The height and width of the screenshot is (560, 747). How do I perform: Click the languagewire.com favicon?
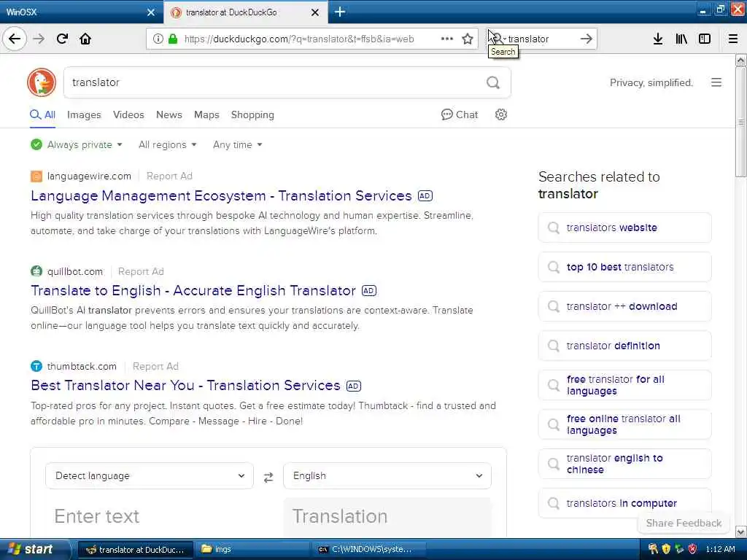[36, 176]
